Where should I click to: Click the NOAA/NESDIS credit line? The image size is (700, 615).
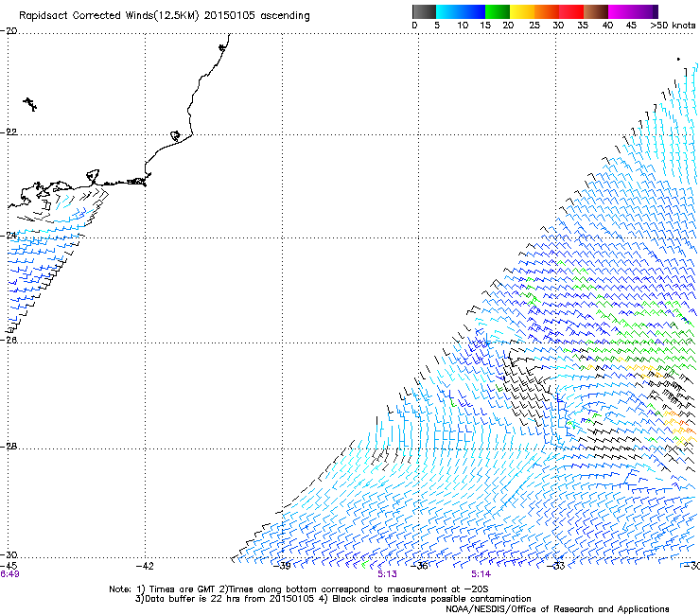[557, 608]
